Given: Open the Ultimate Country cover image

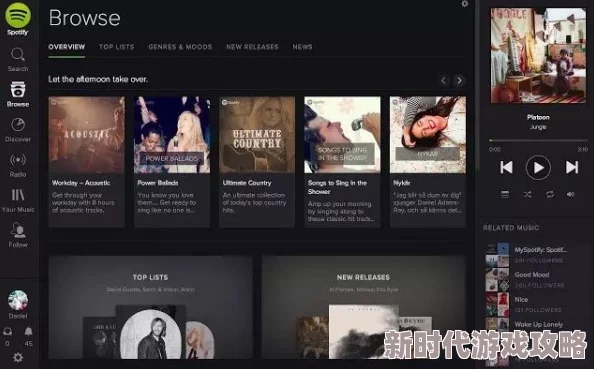Looking at the screenshot, I should [x=257, y=135].
